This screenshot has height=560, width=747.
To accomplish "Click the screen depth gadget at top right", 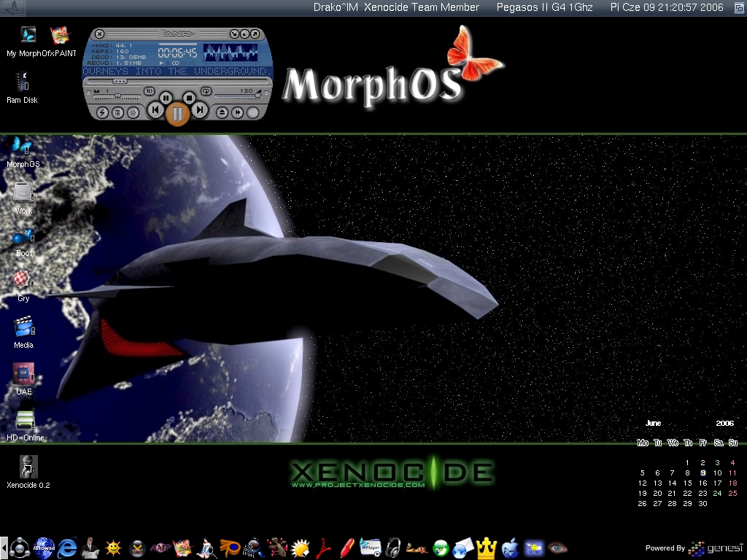I will (x=739, y=7).
